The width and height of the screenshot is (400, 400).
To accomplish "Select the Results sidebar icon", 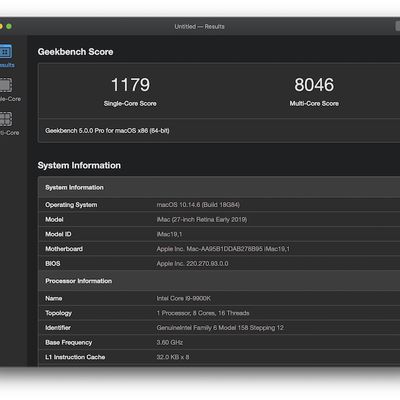I will [6, 52].
